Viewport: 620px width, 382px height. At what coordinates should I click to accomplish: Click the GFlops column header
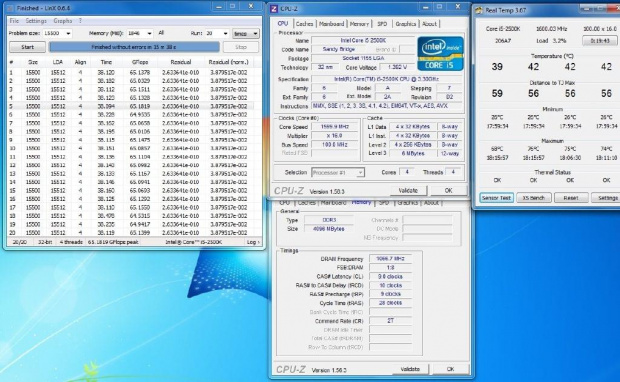[x=140, y=62]
